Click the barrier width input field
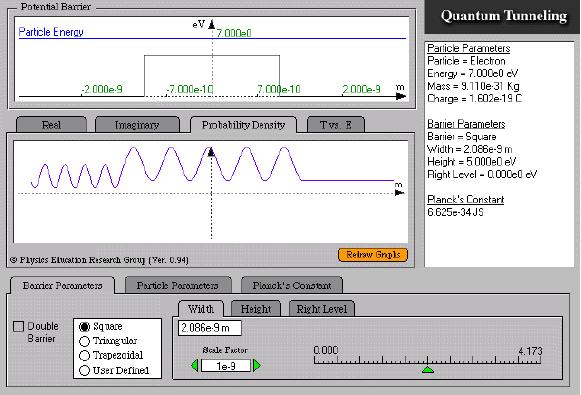 pyautogui.click(x=210, y=328)
